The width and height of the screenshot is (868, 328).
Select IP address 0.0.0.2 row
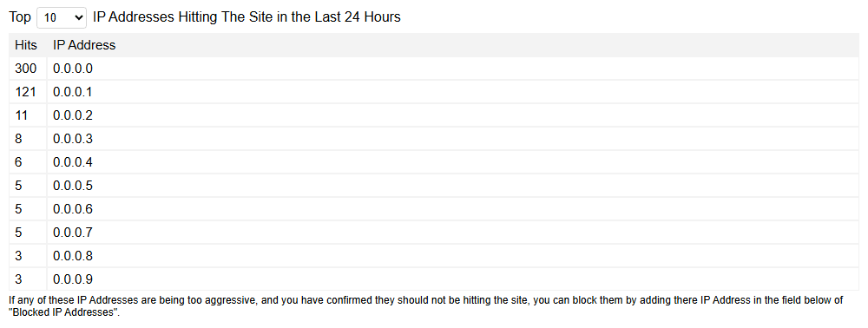tap(434, 115)
